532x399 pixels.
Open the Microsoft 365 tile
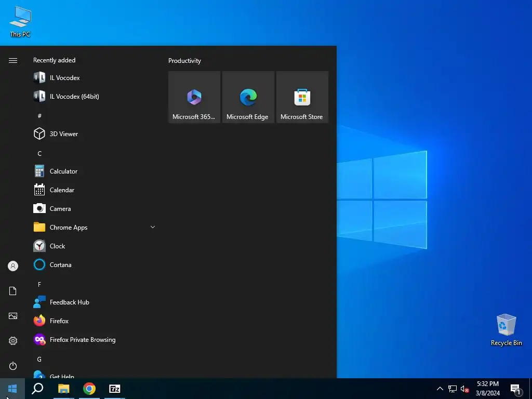pyautogui.click(x=194, y=97)
